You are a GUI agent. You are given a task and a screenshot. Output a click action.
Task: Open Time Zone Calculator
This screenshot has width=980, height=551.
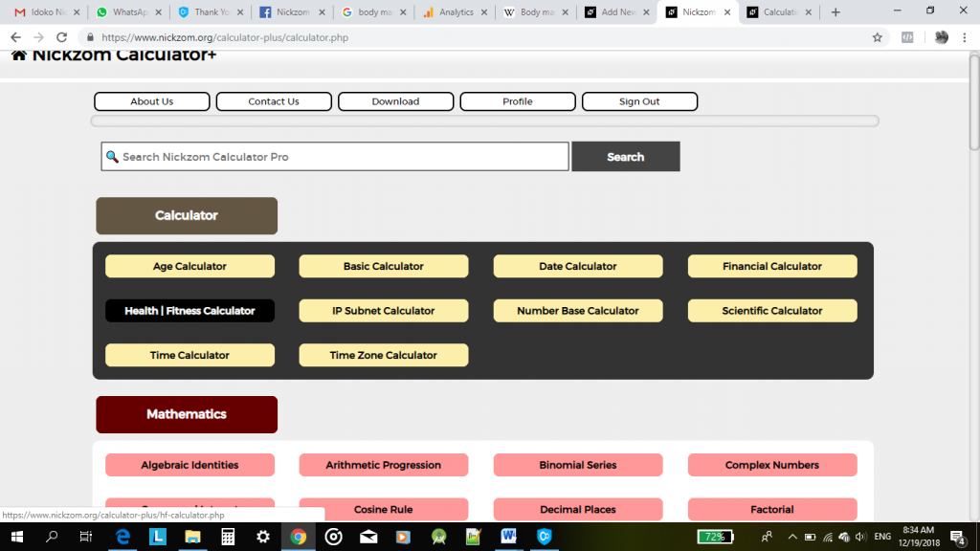pyautogui.click(x=384, y=355)
